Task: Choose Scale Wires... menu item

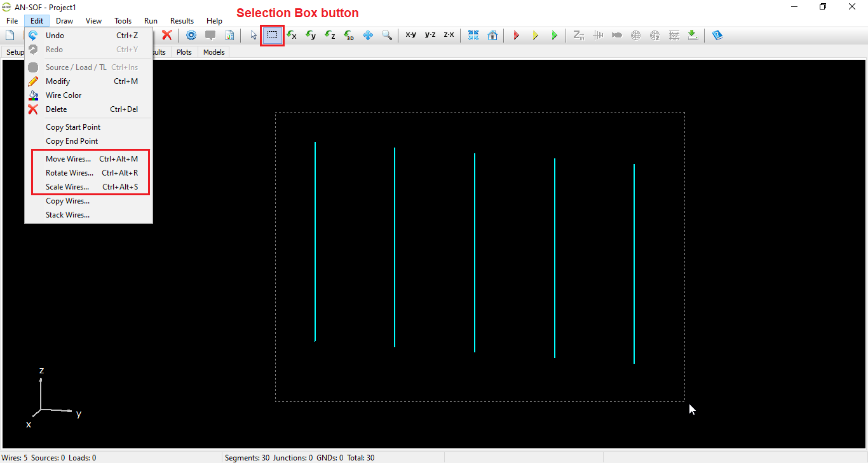Action: (x=88, y=187)
